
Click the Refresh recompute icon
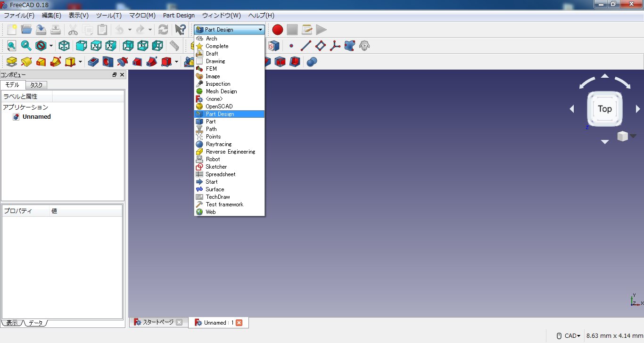pyautogui.click(x=163, y=30)
